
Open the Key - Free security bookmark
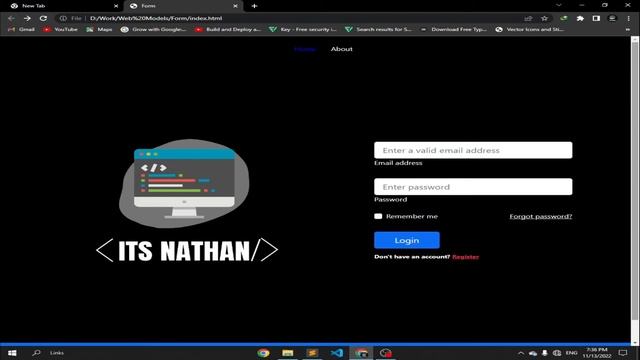point(302,29)
